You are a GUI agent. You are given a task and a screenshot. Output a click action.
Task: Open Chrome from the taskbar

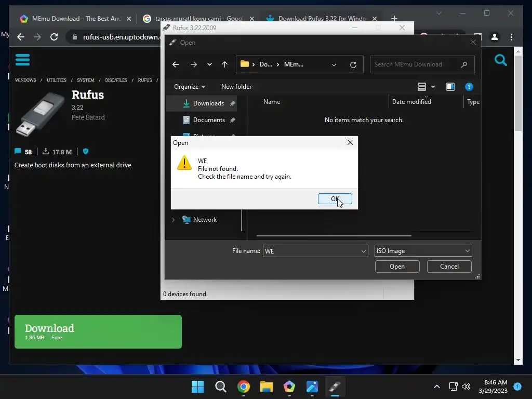[x=243, y=387]
